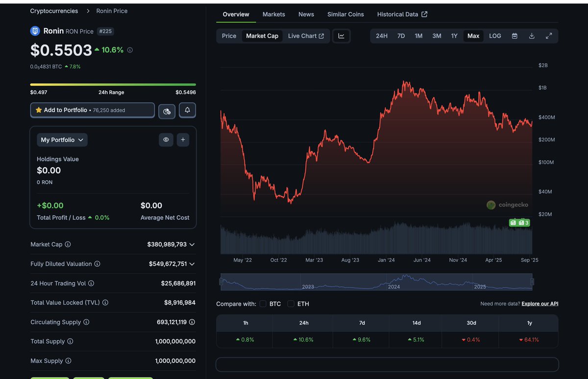Click info icon right of 693,121,119 value

pos(192,322)
